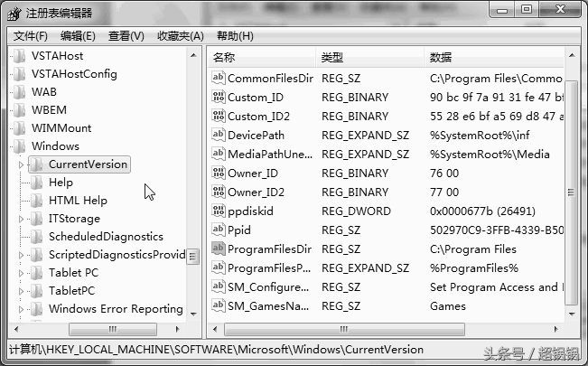
Task: Click the REG_DWORD type cell
Action: pyautogui.click(x=356, y=211)
